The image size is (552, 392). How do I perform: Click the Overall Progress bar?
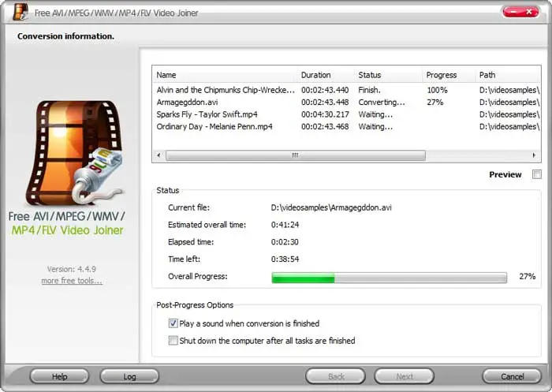[x=389, y=278]
